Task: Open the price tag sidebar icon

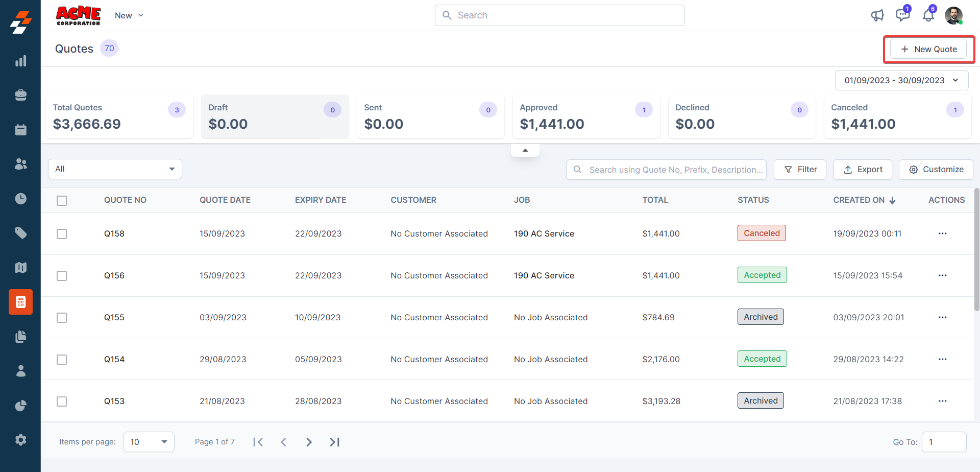Action: (20, 233)
